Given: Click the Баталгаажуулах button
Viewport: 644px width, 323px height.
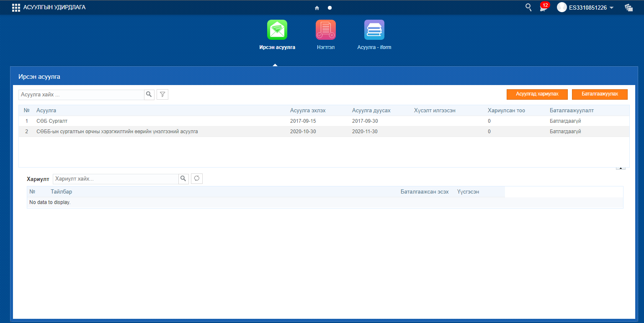Looking at the screenshot, I should click(x=600, y=94).
